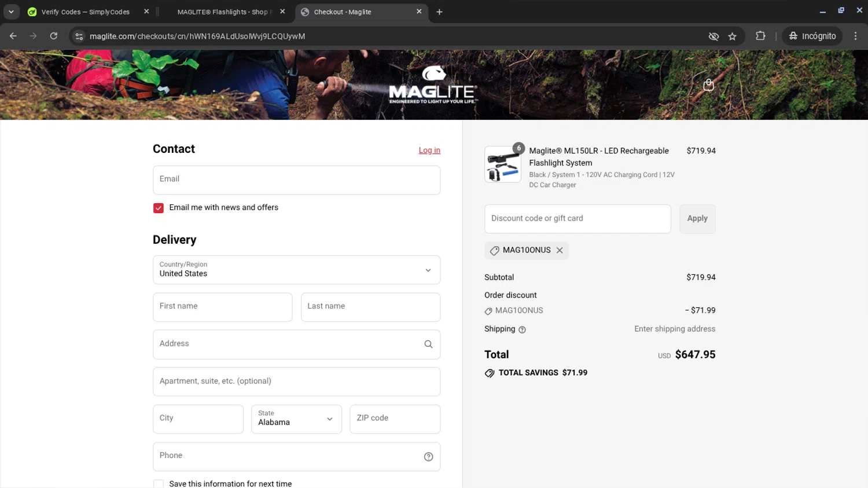Open the State dropdown showing Alabama
The height and width of the screenshot is (488, 868).
click(296, 419)
